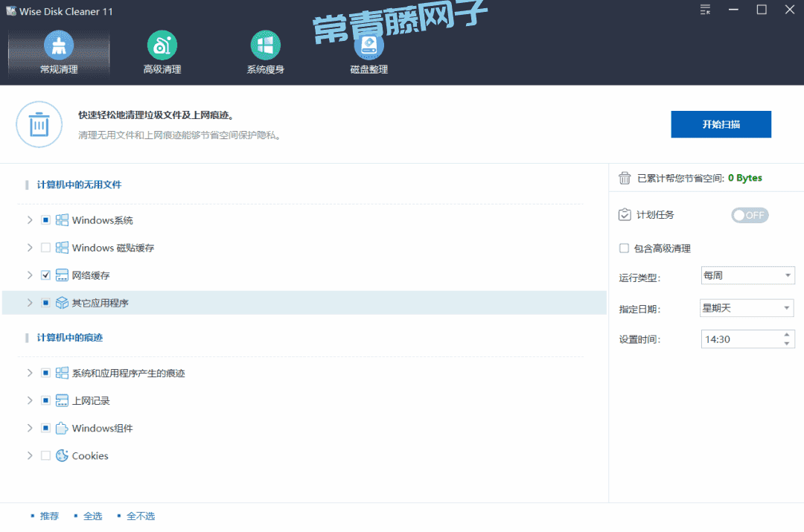Decrease time with the down arrow
804x532 pixels.
787,344
